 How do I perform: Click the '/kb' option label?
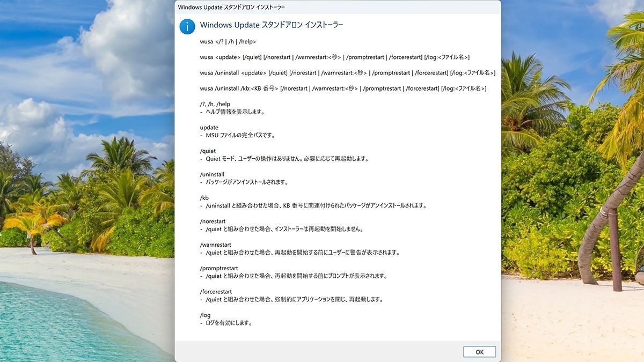(204, 198)
